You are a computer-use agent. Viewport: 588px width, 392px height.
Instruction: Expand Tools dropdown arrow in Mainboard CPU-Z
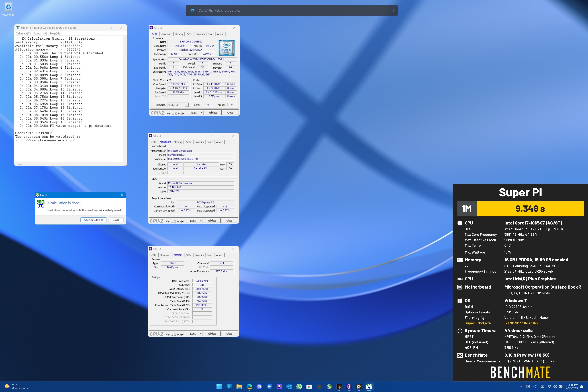tap(201, 221)
